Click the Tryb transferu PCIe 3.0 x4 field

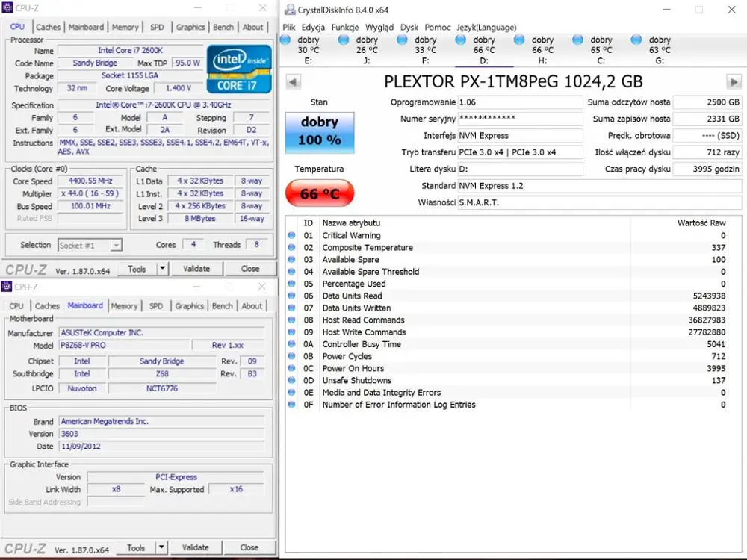[x=520, y=152]
